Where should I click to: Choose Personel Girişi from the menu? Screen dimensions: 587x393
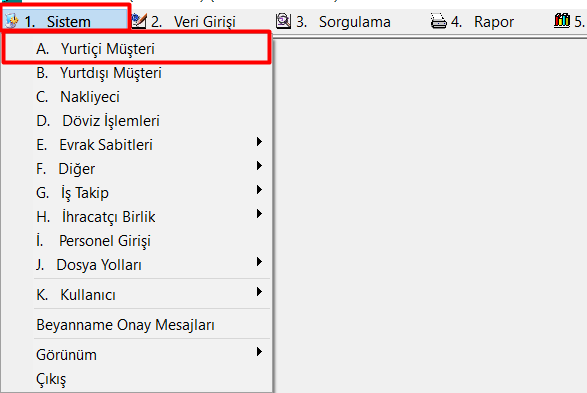pyautogui.click(x=136, y=241)
